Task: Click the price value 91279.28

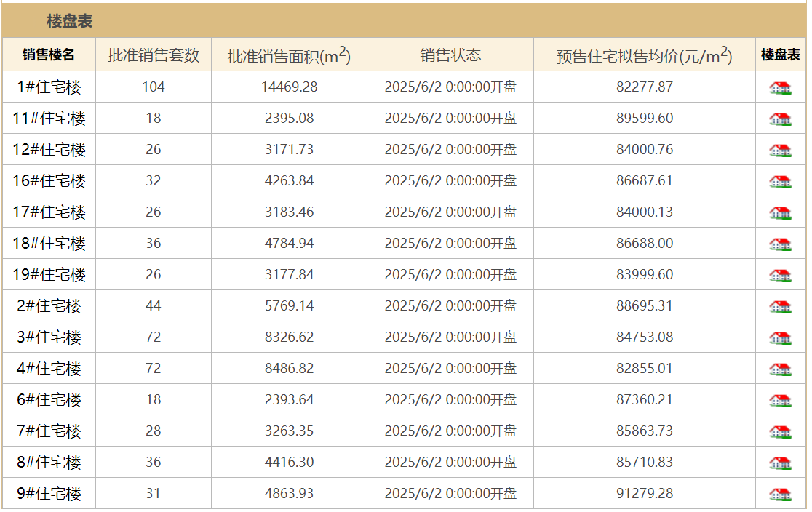Action: click(644, 493)
